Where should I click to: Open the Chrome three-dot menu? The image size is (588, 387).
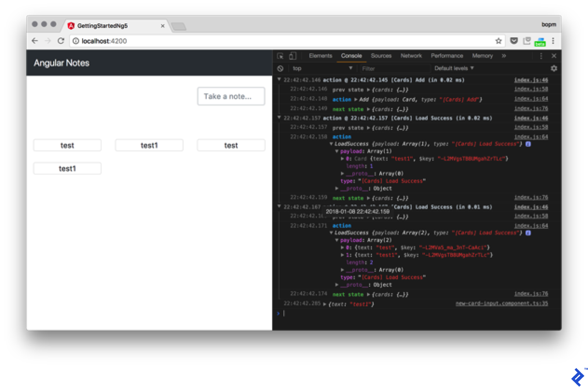point(553,41)
